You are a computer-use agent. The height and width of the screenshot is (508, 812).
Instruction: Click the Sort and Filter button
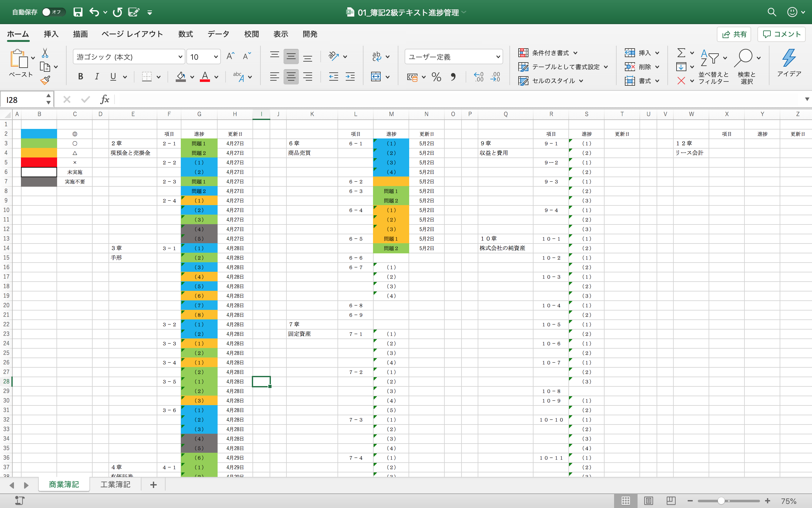(x=713, y=67)
